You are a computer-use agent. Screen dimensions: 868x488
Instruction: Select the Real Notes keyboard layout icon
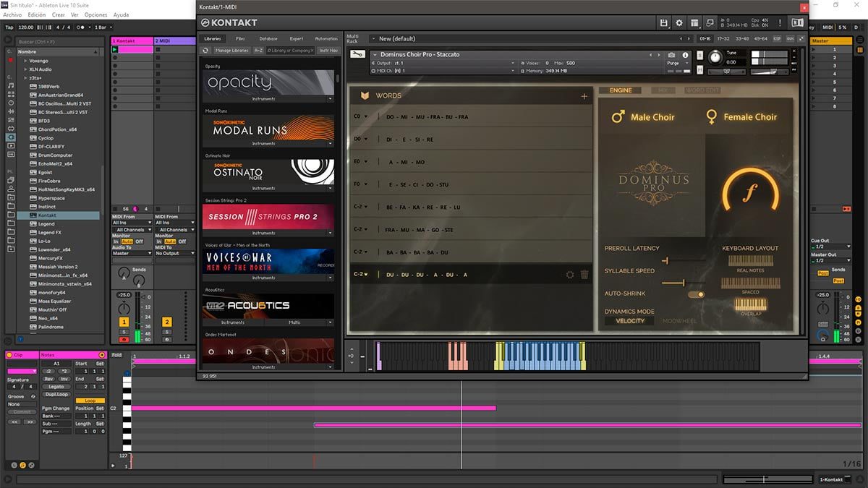click(x=750, y=260)
